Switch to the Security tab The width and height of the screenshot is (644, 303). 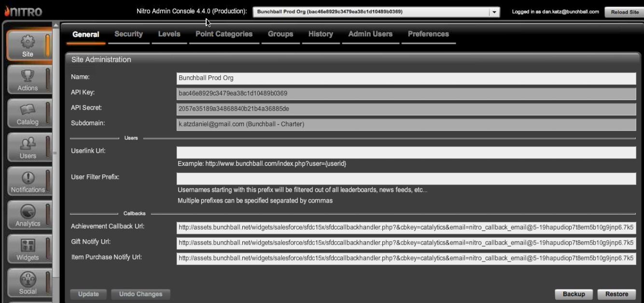tap(128, 34)
